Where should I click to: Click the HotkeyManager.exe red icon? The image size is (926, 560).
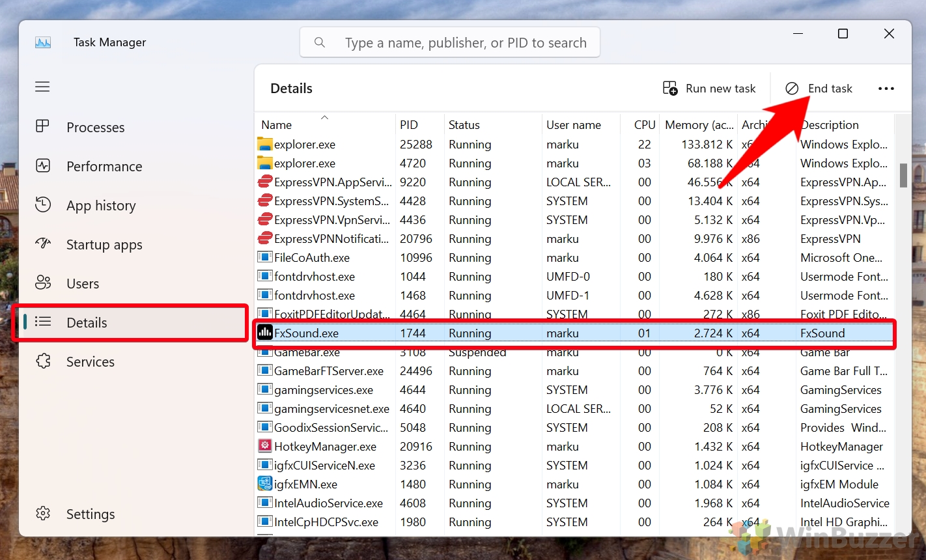[265, 446]
